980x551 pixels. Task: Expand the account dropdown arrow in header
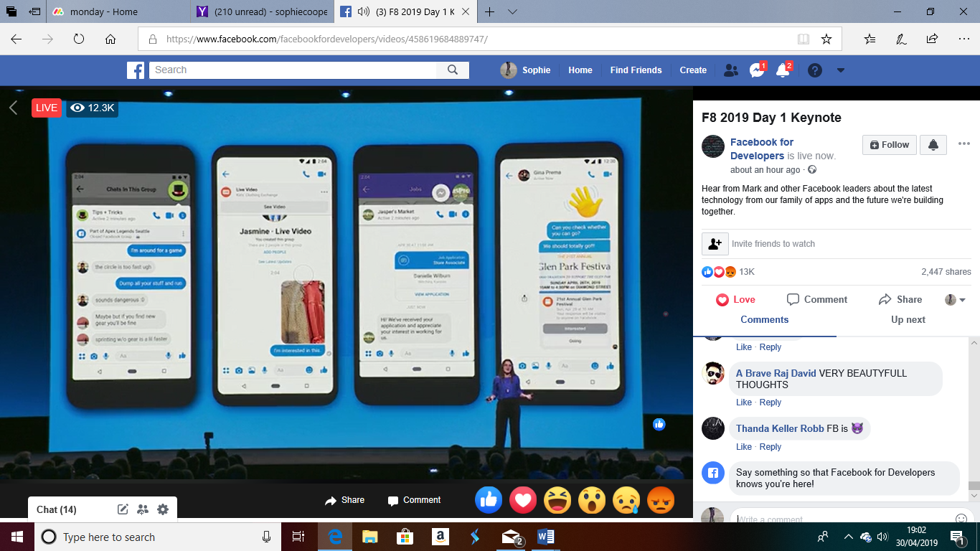tap(841, 70)
